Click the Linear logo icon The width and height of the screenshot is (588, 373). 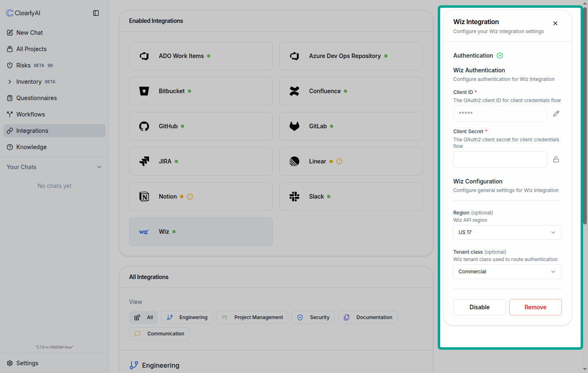(x=294, y=161)
